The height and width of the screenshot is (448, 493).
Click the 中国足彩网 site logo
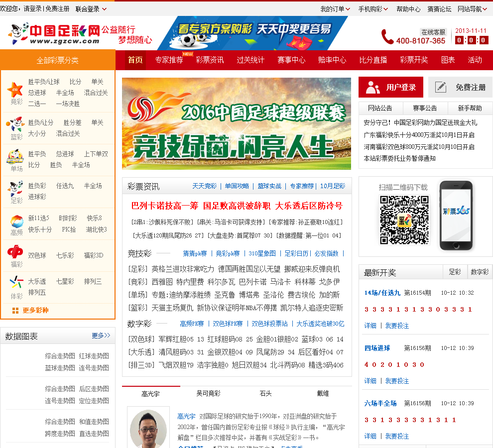[54, 34]
